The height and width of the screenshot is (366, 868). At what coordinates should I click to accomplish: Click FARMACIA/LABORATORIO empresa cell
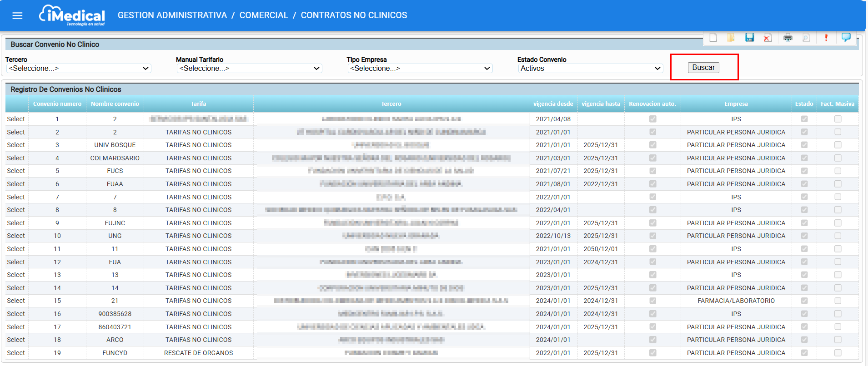pos(736,301)
